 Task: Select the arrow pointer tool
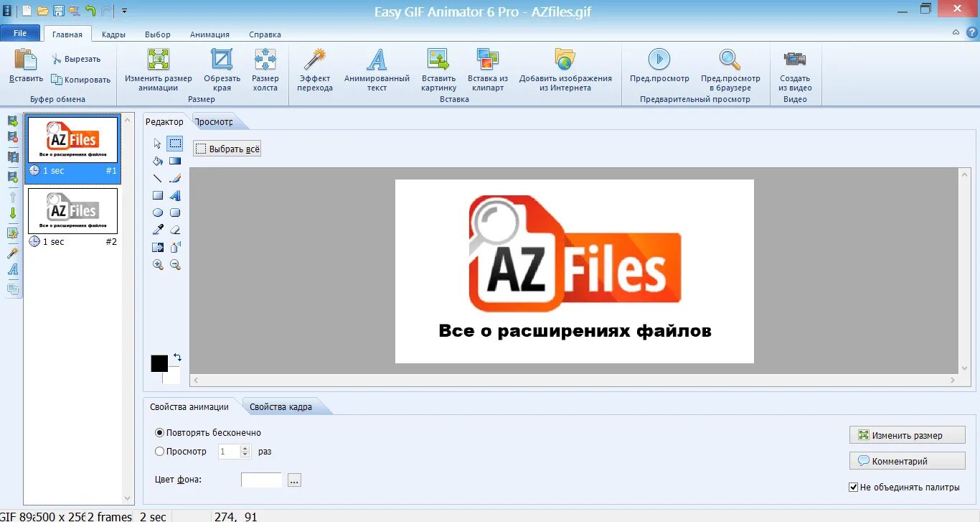[158, 144]
